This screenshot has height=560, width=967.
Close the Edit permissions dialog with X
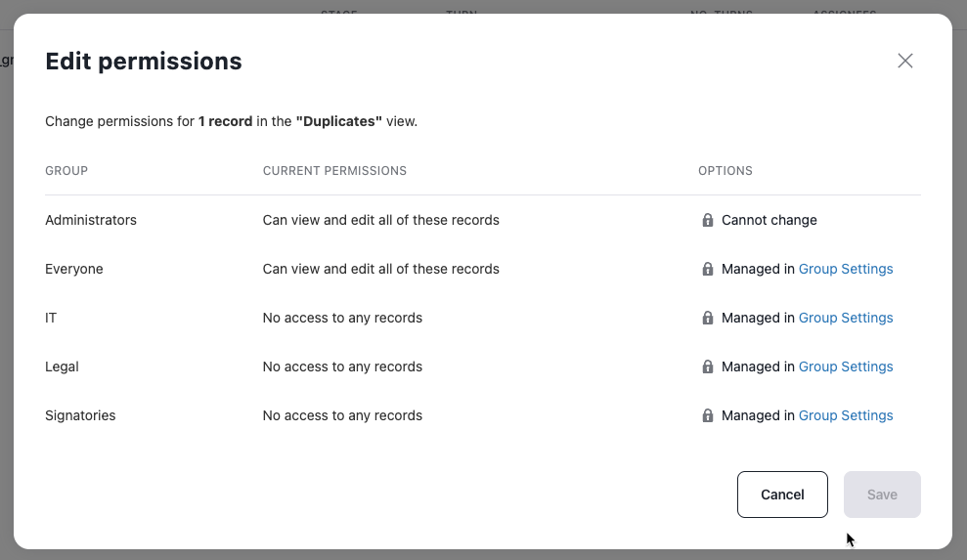pos(905,61)
